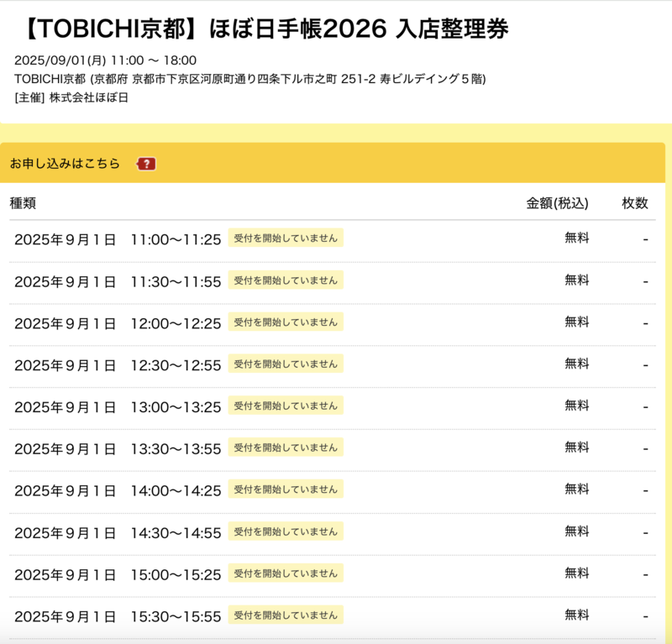
Task: Click the お申し込みはこちら header label
Action: pos(65,164)
